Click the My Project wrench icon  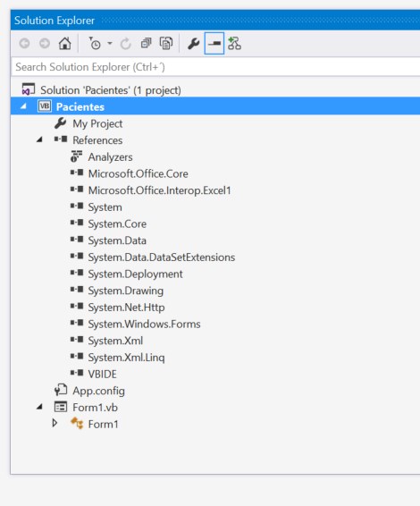(61, 123)
